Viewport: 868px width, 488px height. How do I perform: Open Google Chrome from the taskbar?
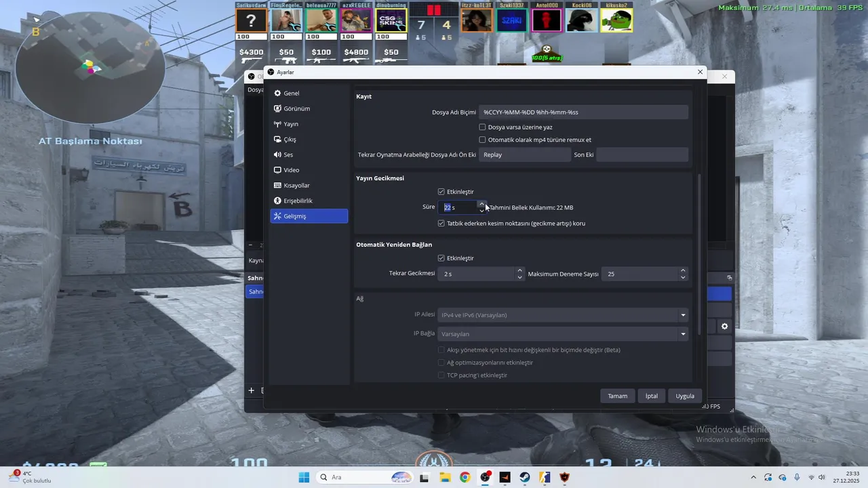[465, 477]
